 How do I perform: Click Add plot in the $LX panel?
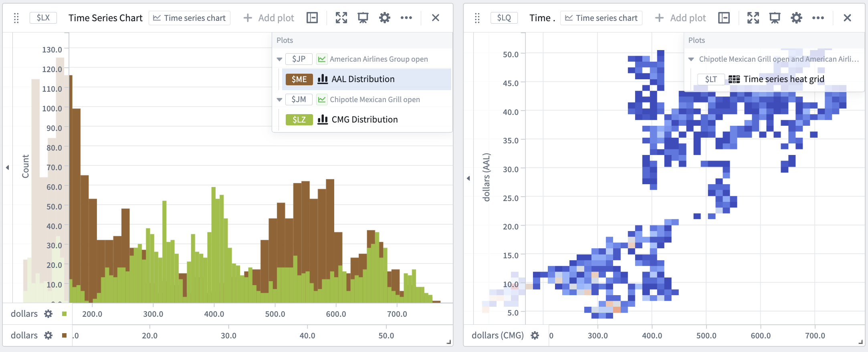(268, 18)
